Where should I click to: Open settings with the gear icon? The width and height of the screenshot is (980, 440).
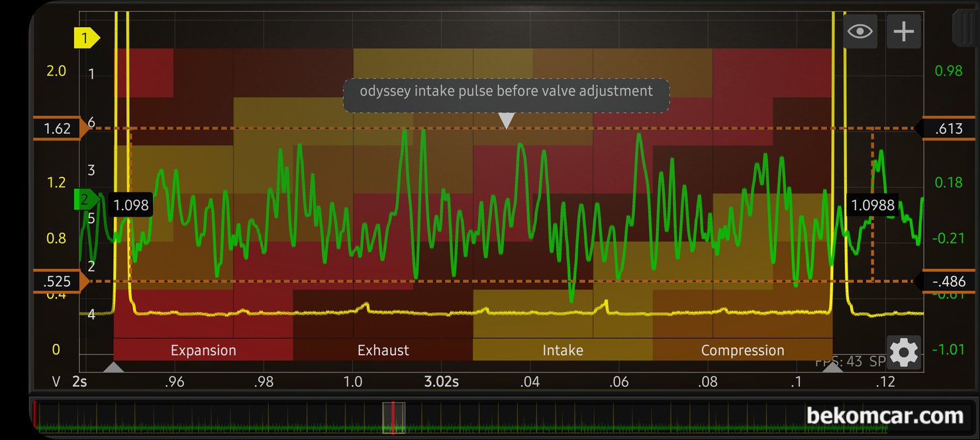point(904,353)
